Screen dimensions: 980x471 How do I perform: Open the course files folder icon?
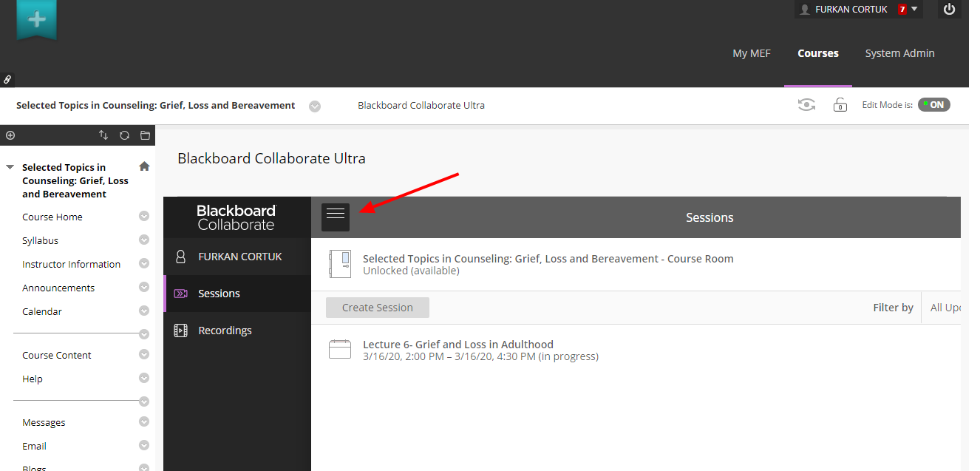pos(145,135)
